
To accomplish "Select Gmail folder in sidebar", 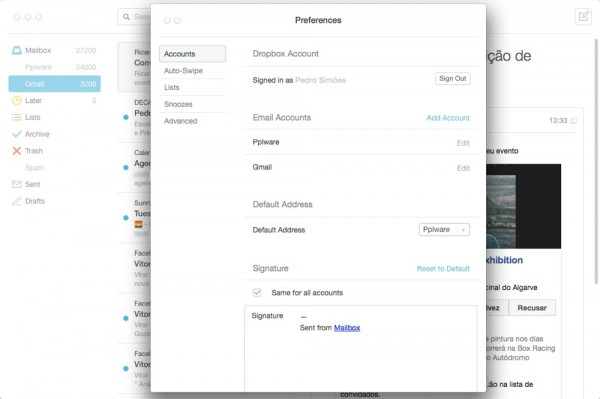I will (54, 84).
